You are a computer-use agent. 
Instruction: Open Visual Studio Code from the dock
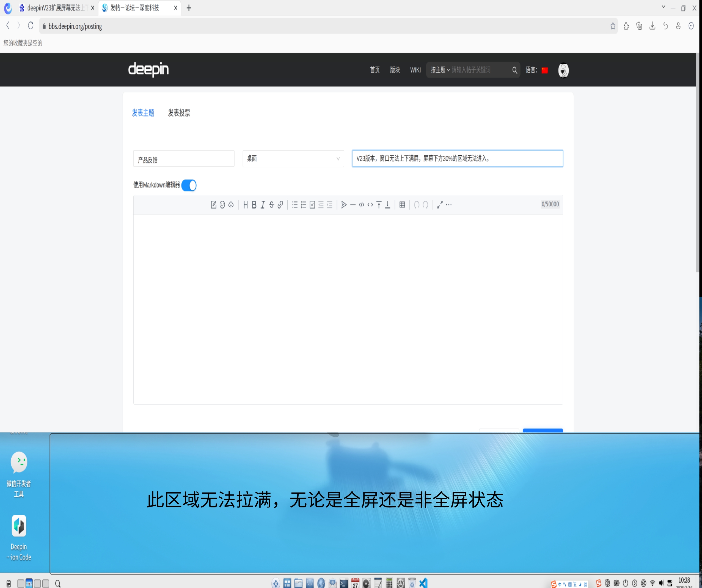pyautogui.click(x=423, y=583)
